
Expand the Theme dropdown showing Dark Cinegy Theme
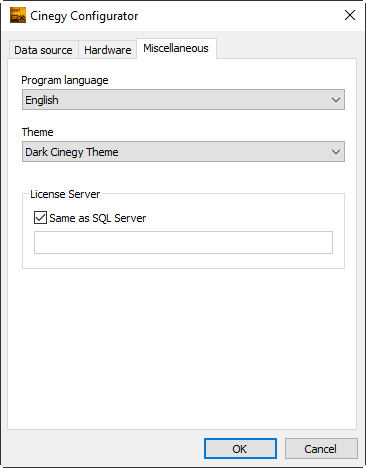click(x=183, y=152)
